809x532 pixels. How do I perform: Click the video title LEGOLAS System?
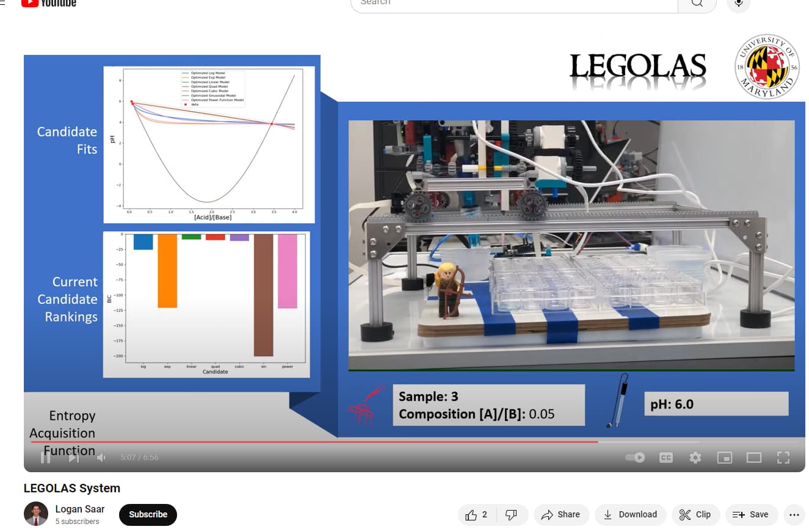click(x=72, y=488)
